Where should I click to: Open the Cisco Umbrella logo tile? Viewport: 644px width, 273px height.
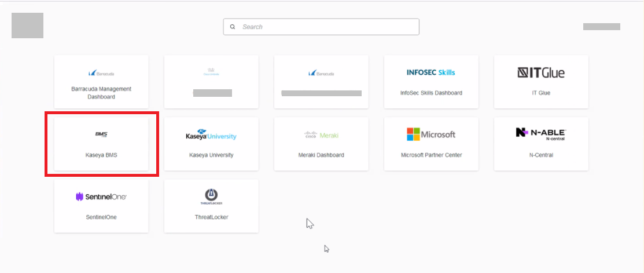point(211,72)
